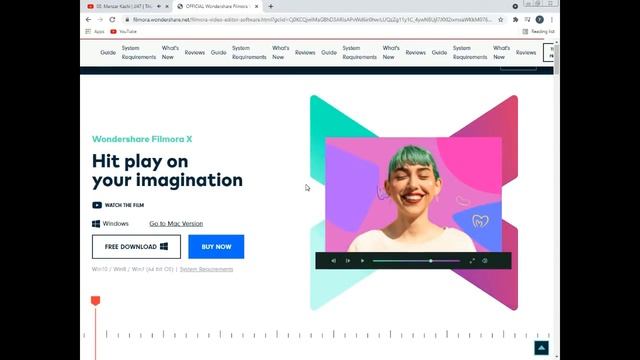
Task: Close the YouTube browser tab
Action: [x=167, y=7]
